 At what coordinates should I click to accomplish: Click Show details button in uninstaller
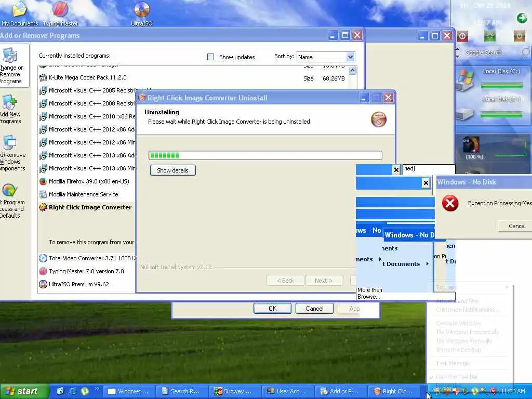click(172, 170)
